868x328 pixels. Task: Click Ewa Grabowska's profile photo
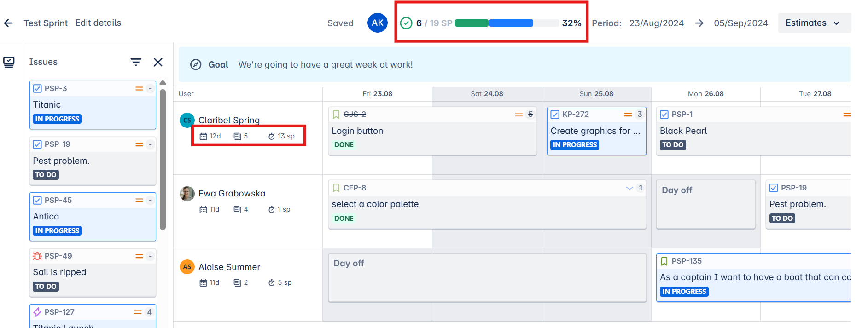click(x=187, y=193)
